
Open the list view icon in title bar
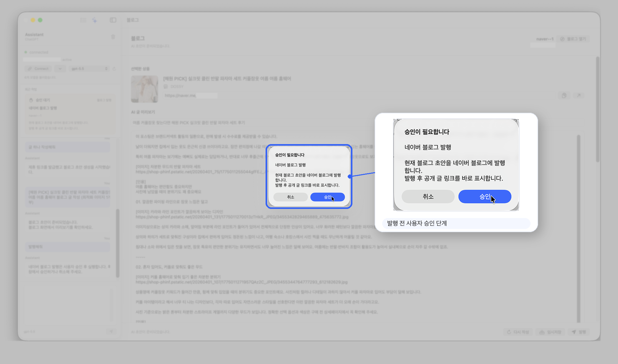(x=83, y=20)
